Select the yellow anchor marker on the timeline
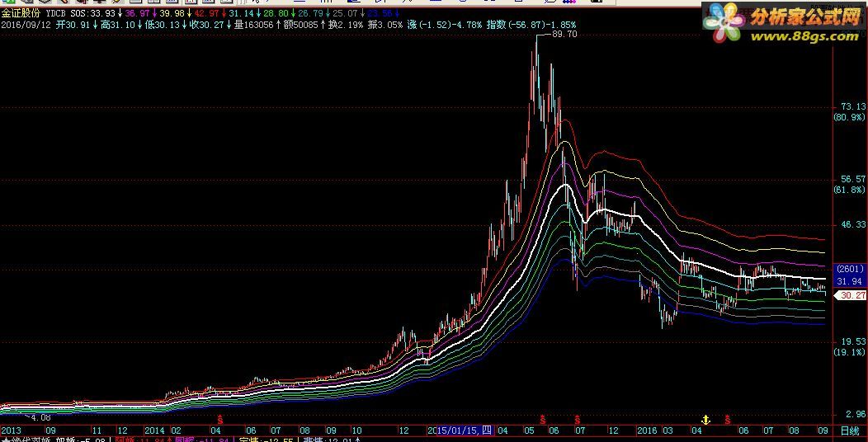 [705, 418]
